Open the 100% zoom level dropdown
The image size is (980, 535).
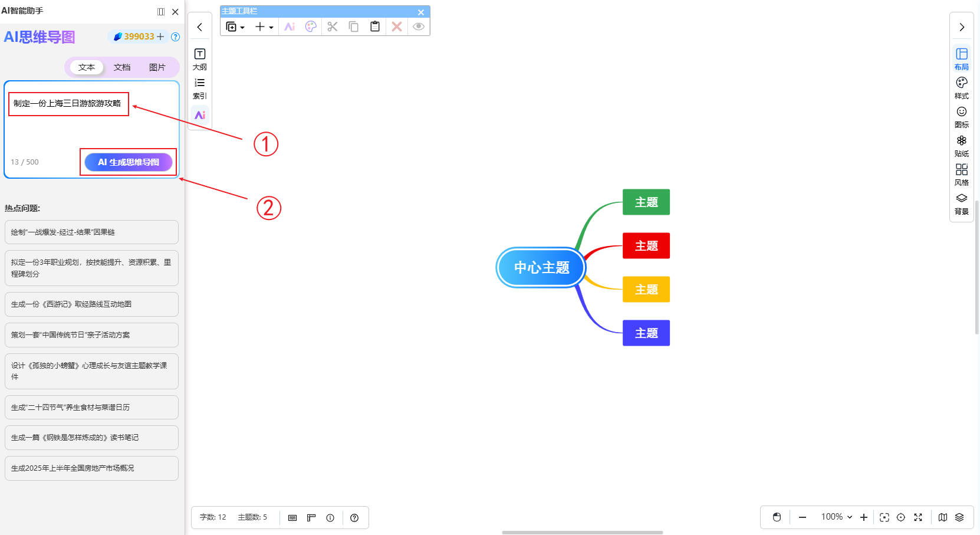click(x=836, y=517)
